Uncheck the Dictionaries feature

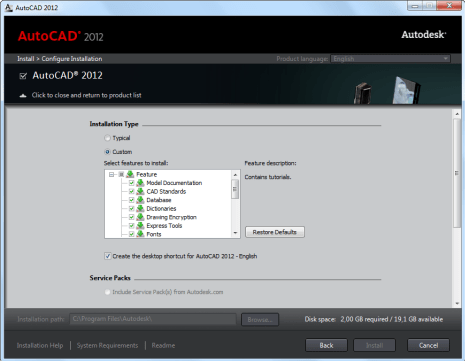point(131,209)
